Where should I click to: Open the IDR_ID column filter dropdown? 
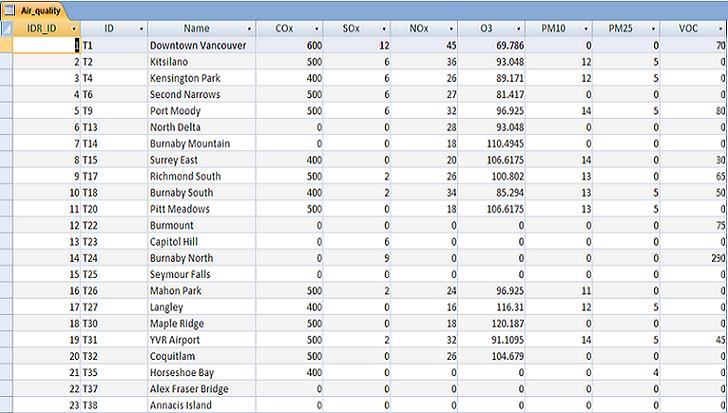click(72, 29)
